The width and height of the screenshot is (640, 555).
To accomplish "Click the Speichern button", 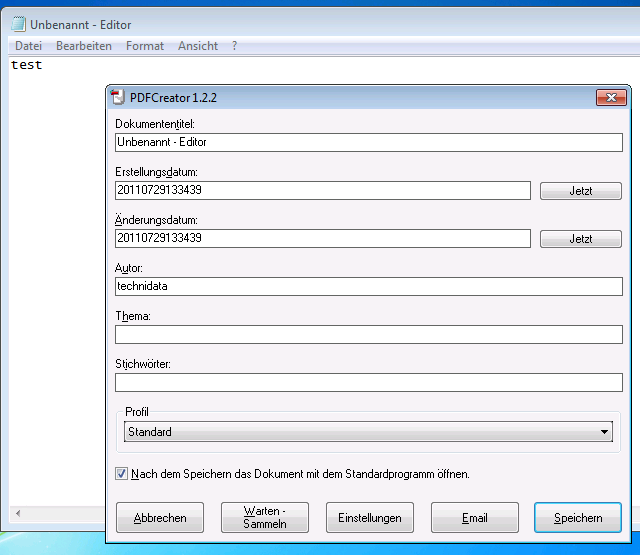I will pos(578,517).
